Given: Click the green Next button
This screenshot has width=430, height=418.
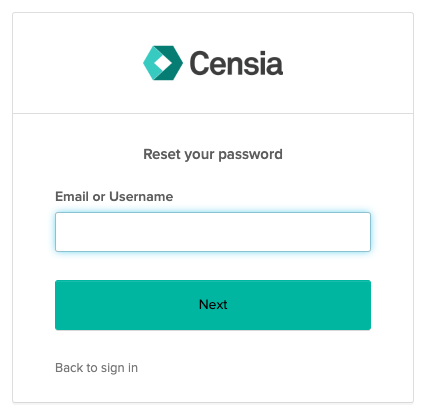Looking at the screenshot, I should click(213, 305).
